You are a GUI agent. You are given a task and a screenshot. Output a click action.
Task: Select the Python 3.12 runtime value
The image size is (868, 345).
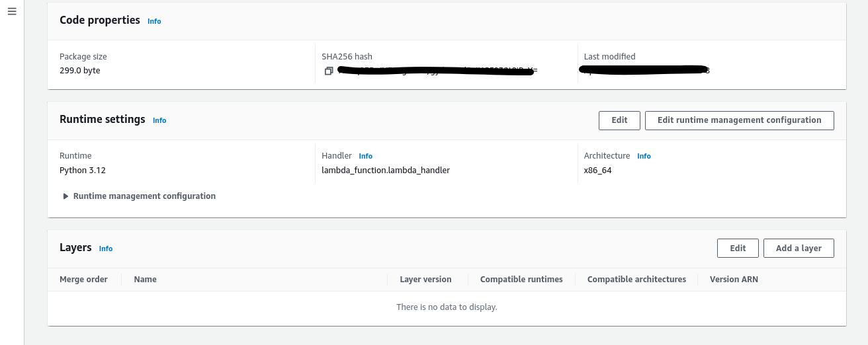[83, 171]
